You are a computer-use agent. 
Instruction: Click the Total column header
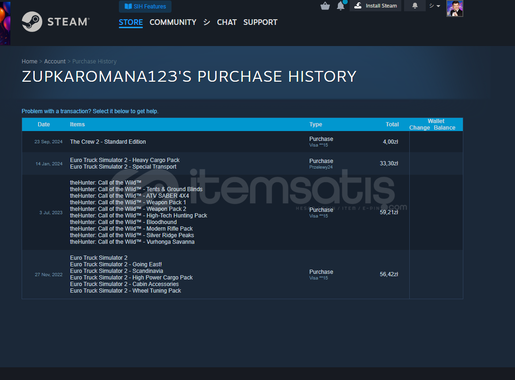point(392,124)
